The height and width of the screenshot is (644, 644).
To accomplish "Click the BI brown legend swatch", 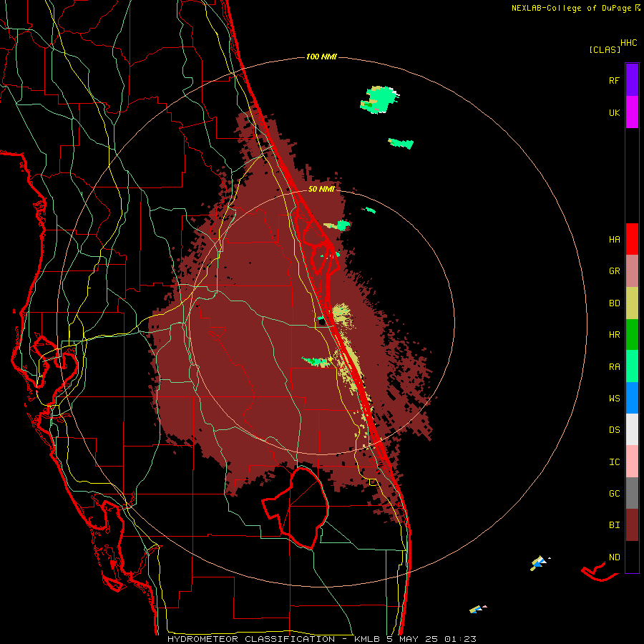I will pos(632,525).
